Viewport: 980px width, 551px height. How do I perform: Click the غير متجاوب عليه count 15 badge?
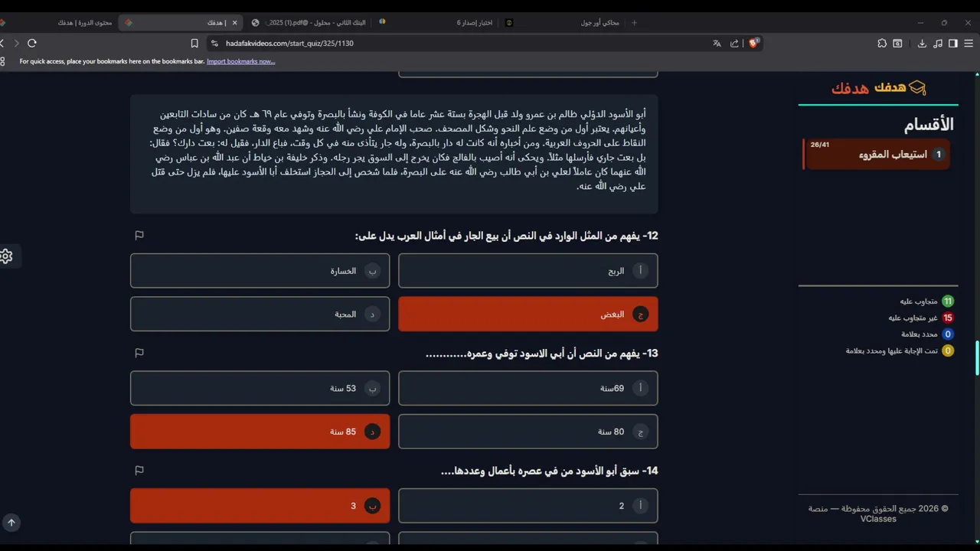coord(948,318)
